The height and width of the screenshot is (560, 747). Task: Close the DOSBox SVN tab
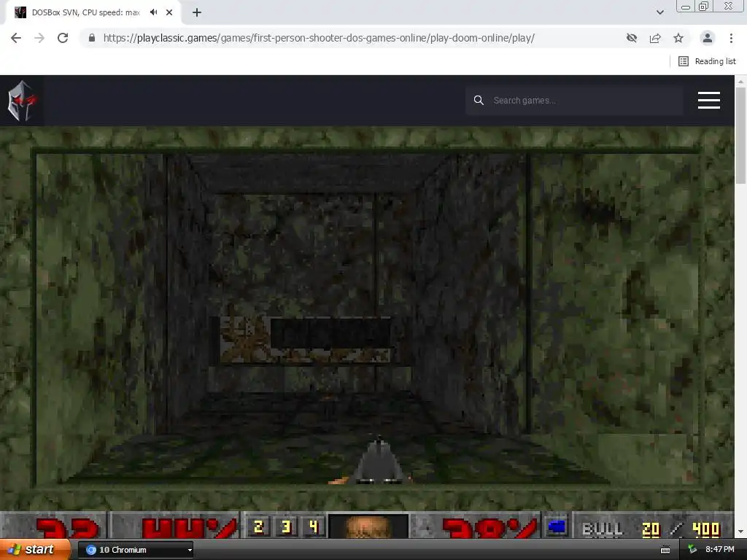point(169,12)
